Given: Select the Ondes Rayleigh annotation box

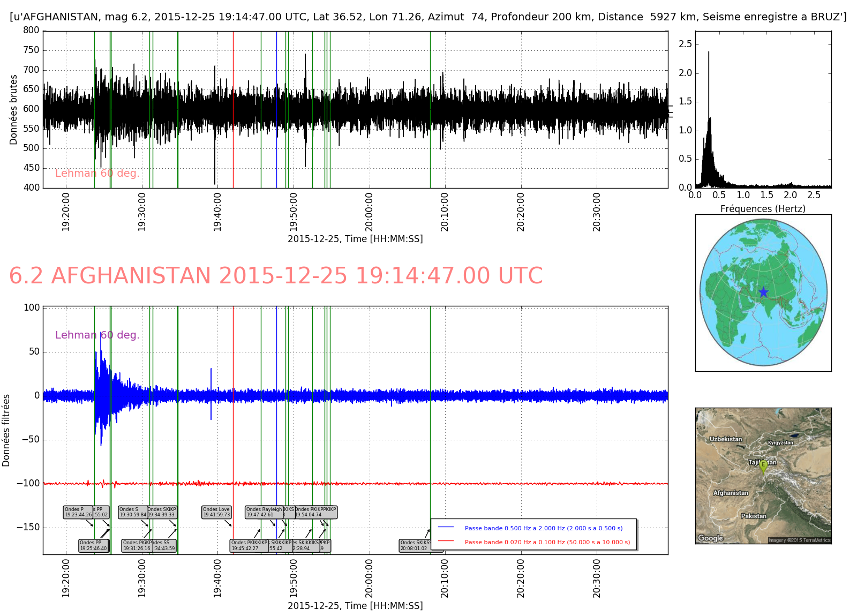Looking at the screenshot, I should pyautogui.click(x=264, y=512).
